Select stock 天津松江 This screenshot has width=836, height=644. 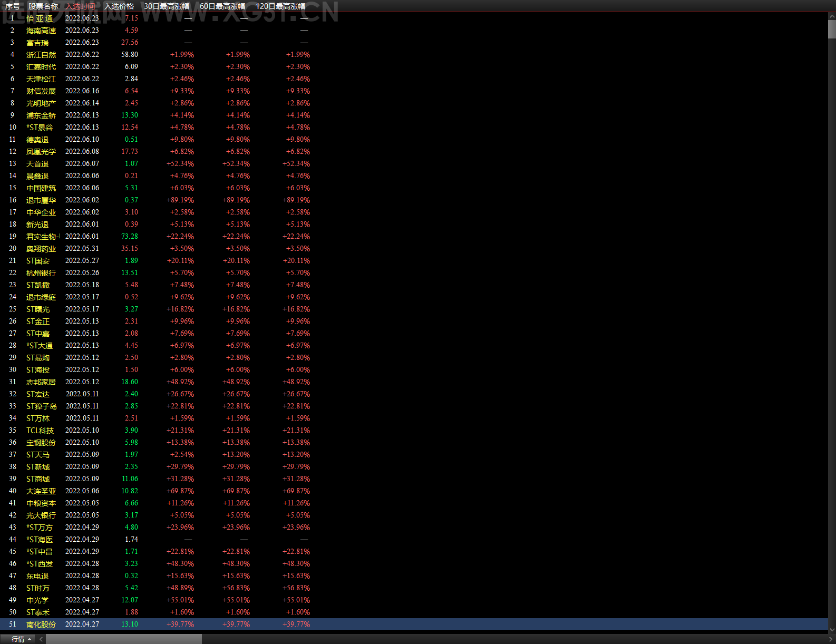coord(41,79)
